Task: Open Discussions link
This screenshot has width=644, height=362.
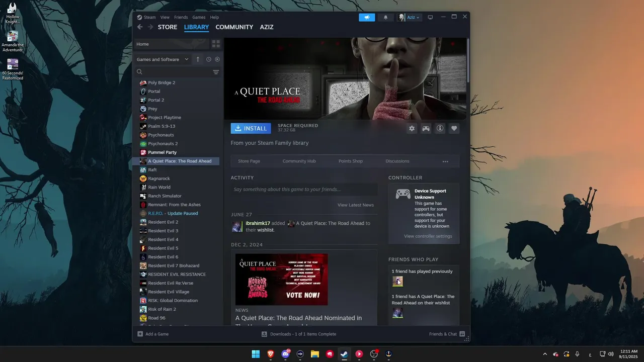Action: 397,161
